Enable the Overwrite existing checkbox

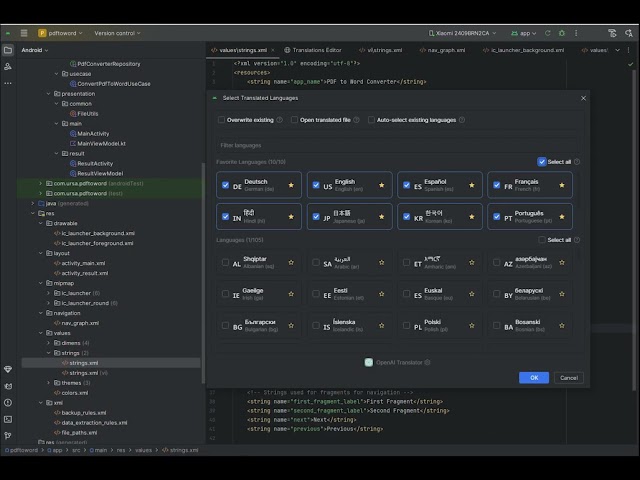(x=221, y=120)
